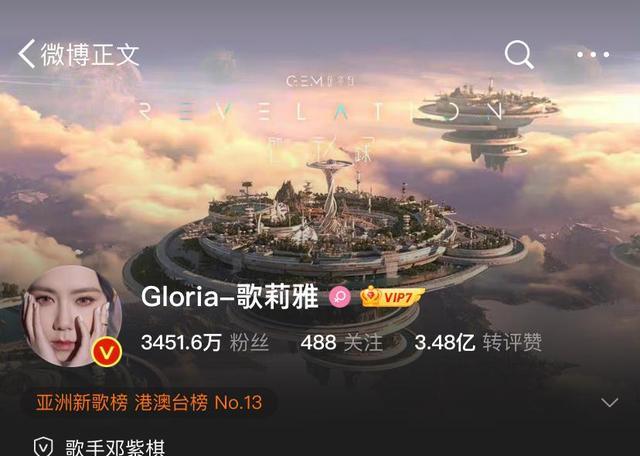Open search with the magnifier icon
Viewport: 640px width, 456px height.
519,54
